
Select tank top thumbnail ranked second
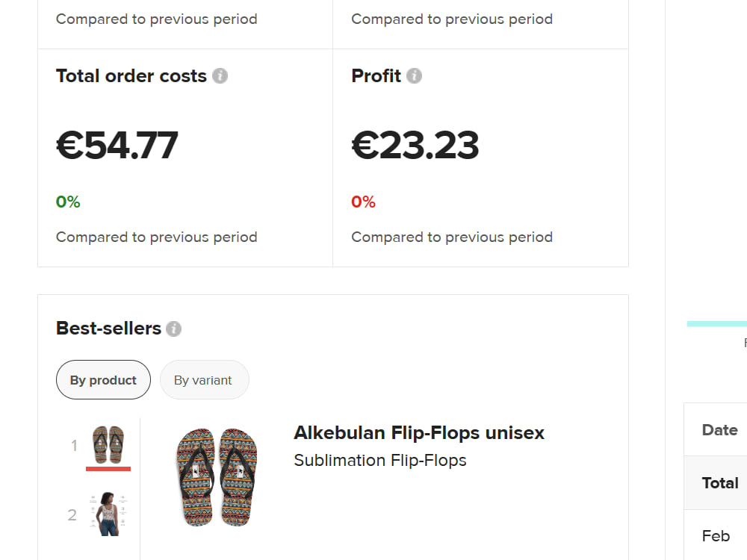coord(108,514)
